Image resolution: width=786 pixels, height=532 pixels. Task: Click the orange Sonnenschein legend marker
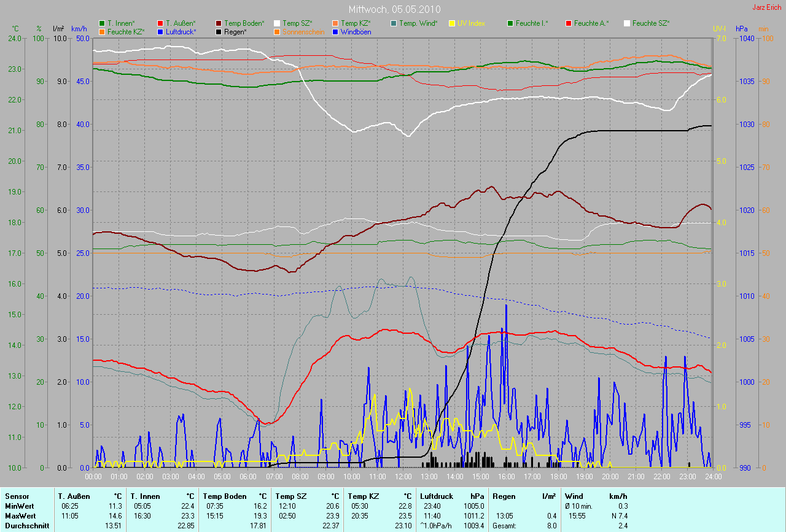pyautogui.click(x=277, y=31)
